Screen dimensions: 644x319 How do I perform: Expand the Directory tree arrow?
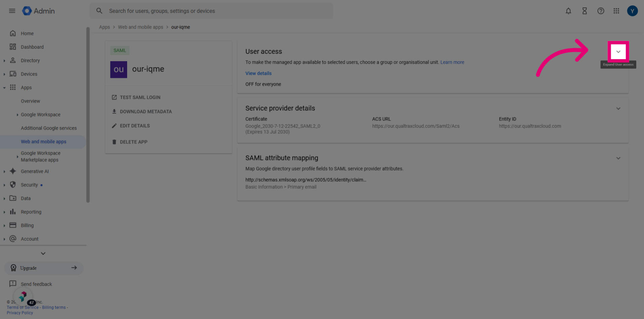[4, 61]
